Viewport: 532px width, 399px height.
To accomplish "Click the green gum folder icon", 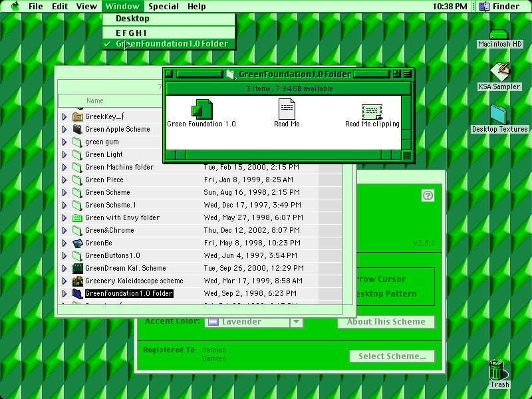I will (x=78, y=142).
